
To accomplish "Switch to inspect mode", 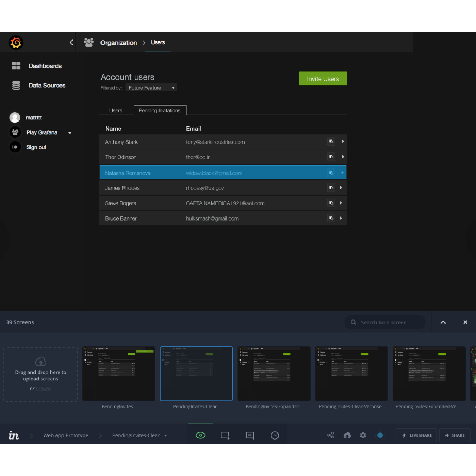I will pos(225,435).
